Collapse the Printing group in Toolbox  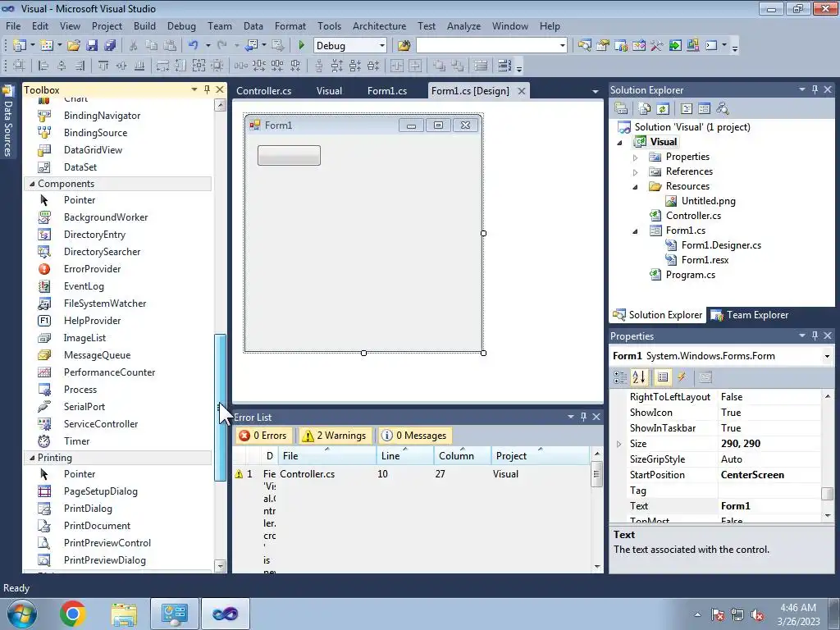[x=32, y=458]
